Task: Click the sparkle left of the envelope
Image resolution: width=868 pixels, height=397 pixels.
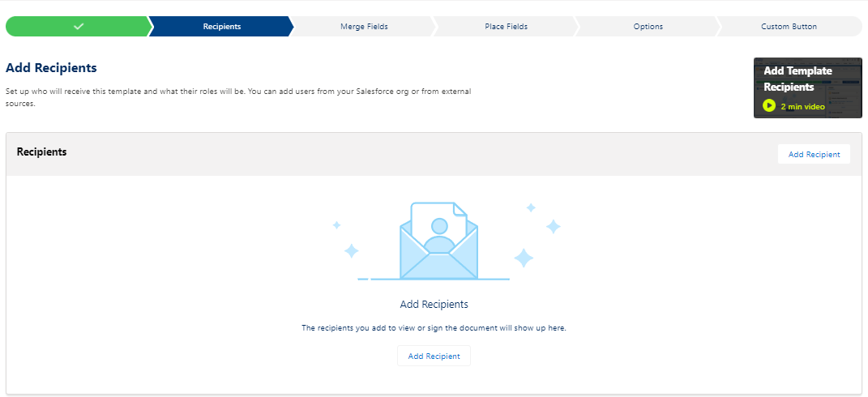Action: 351,251
